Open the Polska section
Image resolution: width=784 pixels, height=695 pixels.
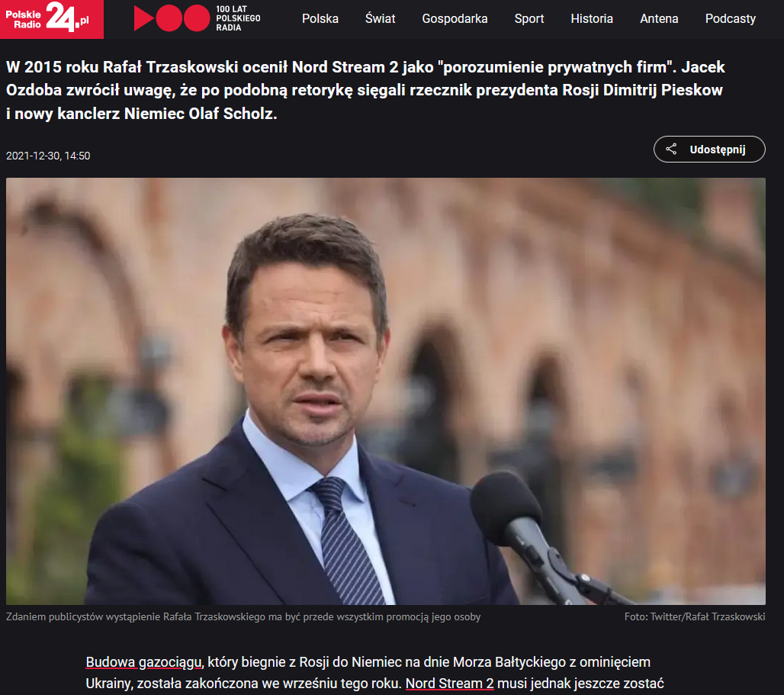320,19
